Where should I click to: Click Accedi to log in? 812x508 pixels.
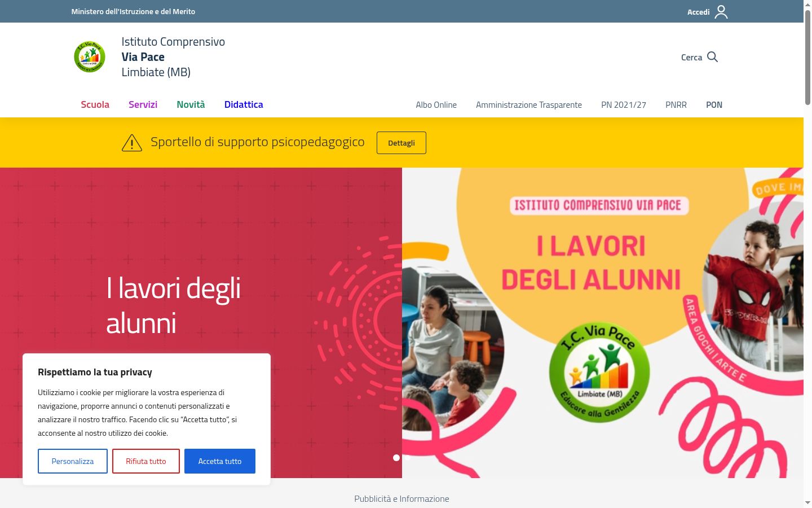pos(698,12)
